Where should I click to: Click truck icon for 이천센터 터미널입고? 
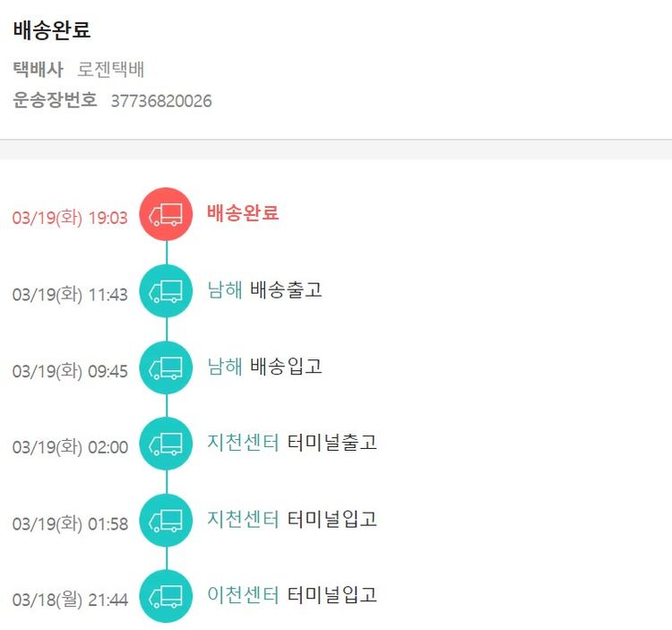pyautogui.click(x=166, y=595)
